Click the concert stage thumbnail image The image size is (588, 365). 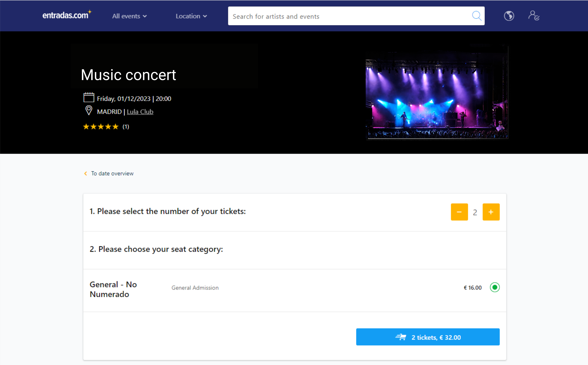(x=437, y=92)
